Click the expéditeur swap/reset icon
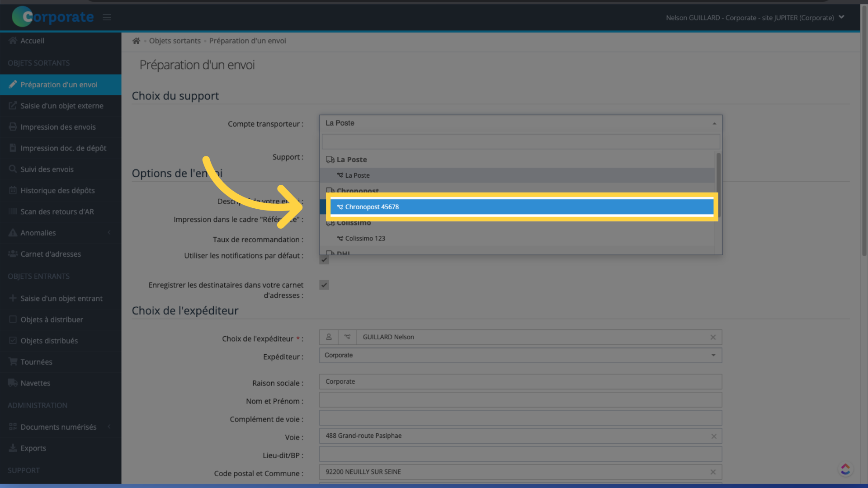The height and width of the screenshot is (488, 868). click(x=348, y=337)
